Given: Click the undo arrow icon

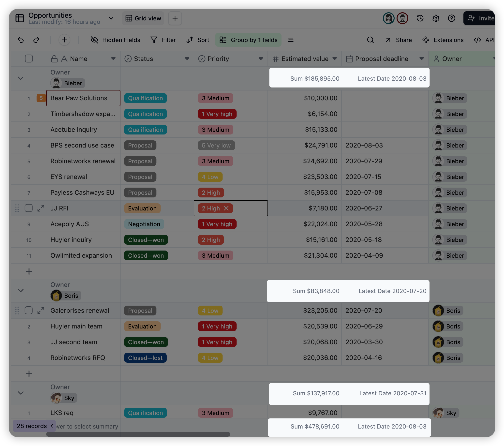Looking at the screenshot, I should 21,40.
